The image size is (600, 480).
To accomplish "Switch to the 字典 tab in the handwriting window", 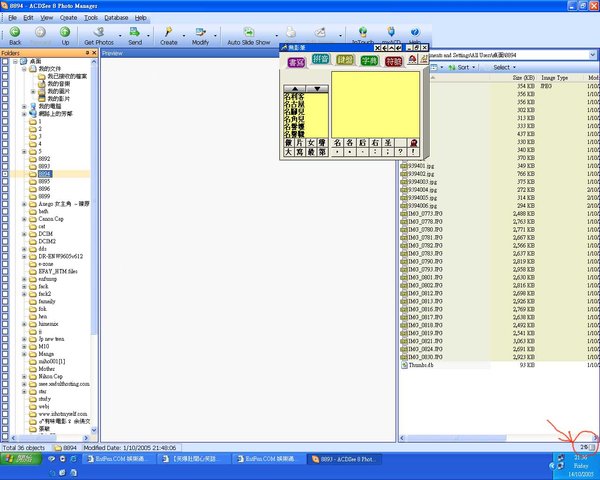I will (369, 60).
